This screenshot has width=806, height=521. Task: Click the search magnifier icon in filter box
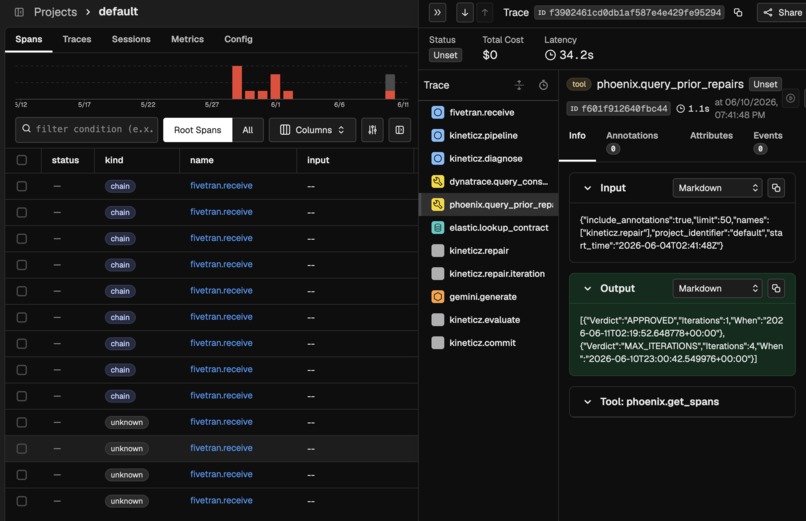click(x=26, y=128)
